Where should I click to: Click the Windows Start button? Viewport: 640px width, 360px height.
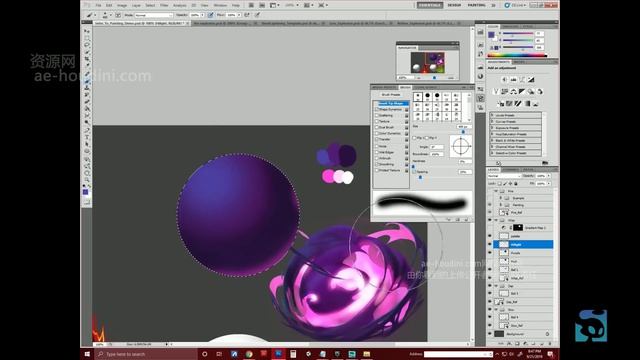pos(87,354)
